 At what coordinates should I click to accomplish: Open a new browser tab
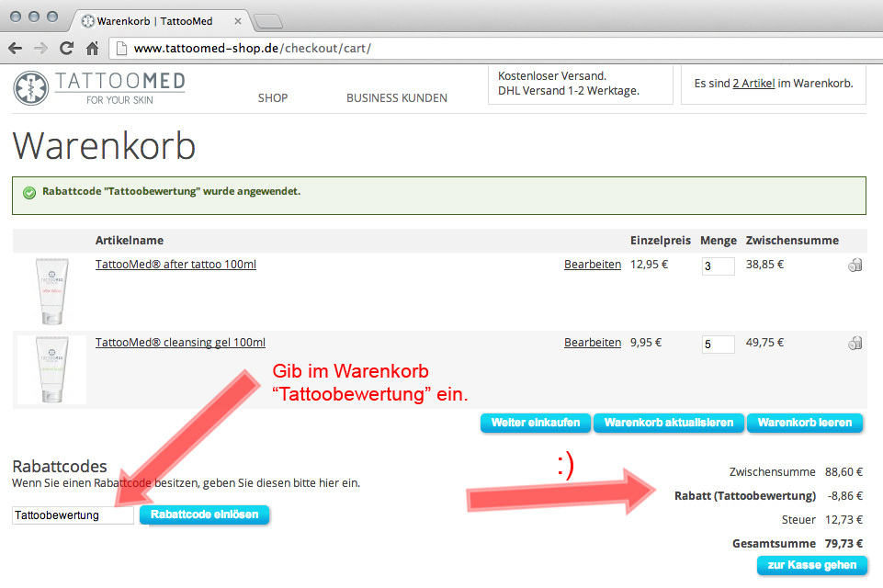tap(267, 20)
